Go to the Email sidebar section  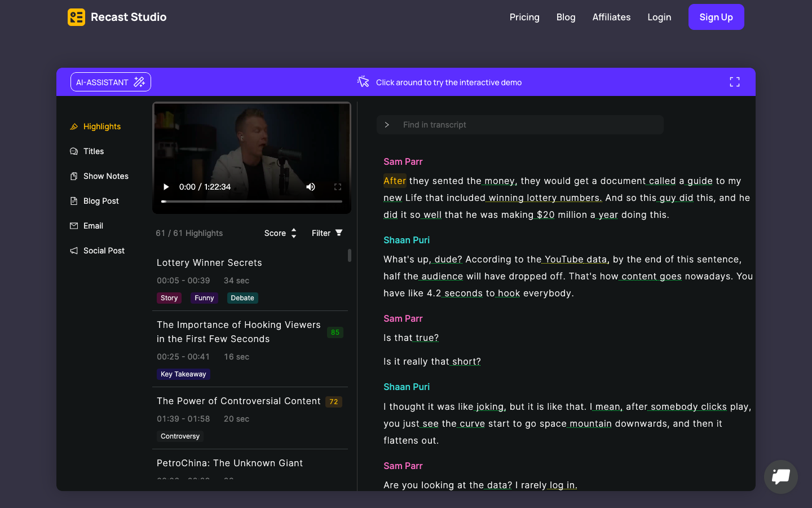(93, 226)
